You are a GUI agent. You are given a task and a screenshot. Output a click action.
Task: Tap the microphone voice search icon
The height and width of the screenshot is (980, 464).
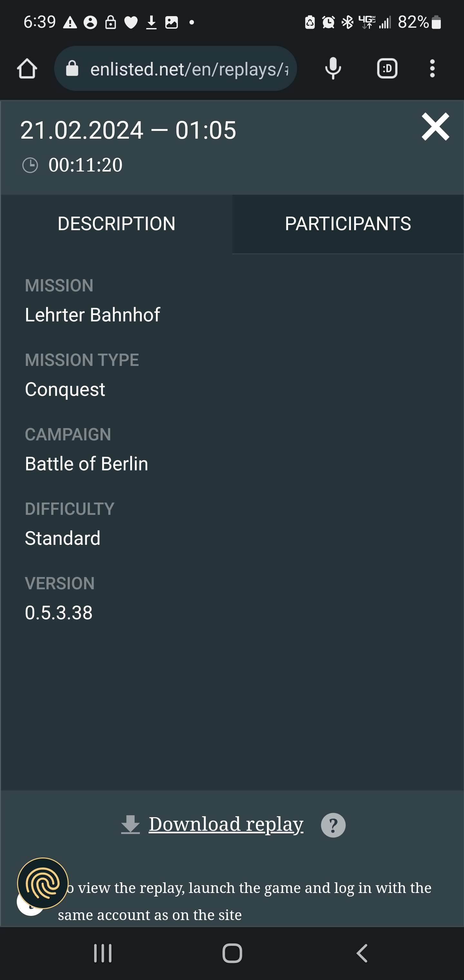pyautogui.click(x=333, y=69)
